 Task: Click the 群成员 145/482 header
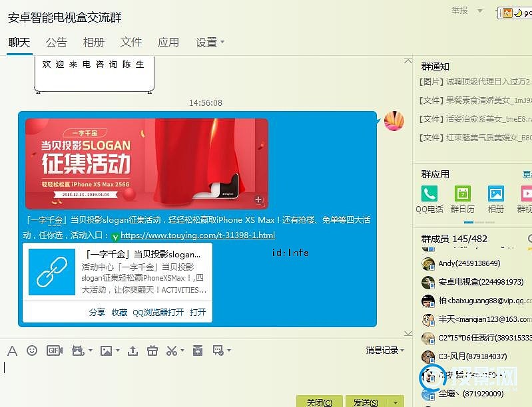[x=454, y=239]
